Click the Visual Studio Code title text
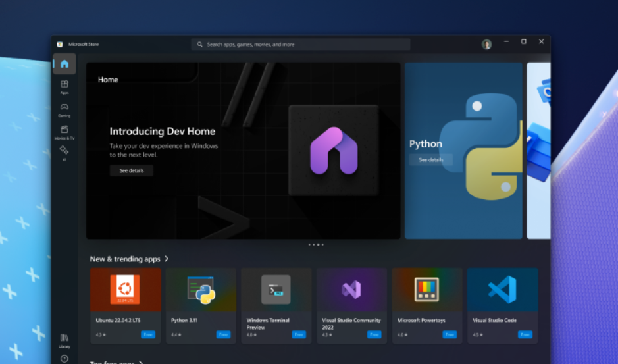 (495, 320)
